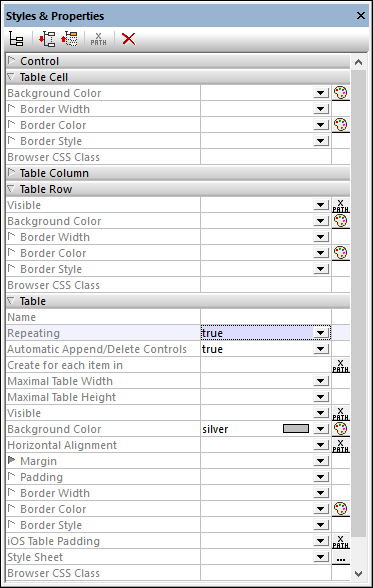Viewport: 373px width, 588px height.
Task: Open color palette for Table Border Color
Action: (340, 509)
